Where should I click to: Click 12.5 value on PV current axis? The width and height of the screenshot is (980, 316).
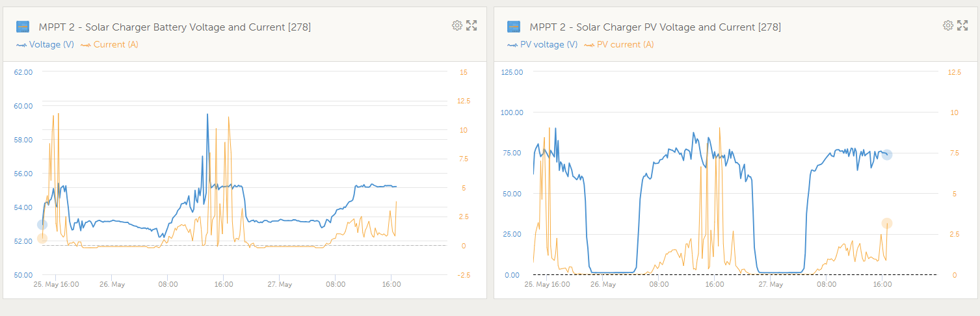[x=955, y=72]
